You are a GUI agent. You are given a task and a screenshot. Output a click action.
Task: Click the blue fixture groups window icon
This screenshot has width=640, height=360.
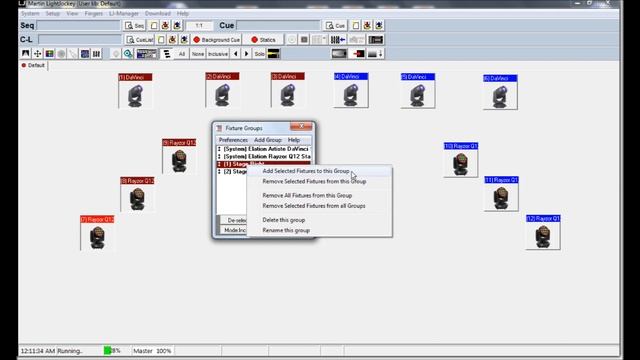pos(147,53)
